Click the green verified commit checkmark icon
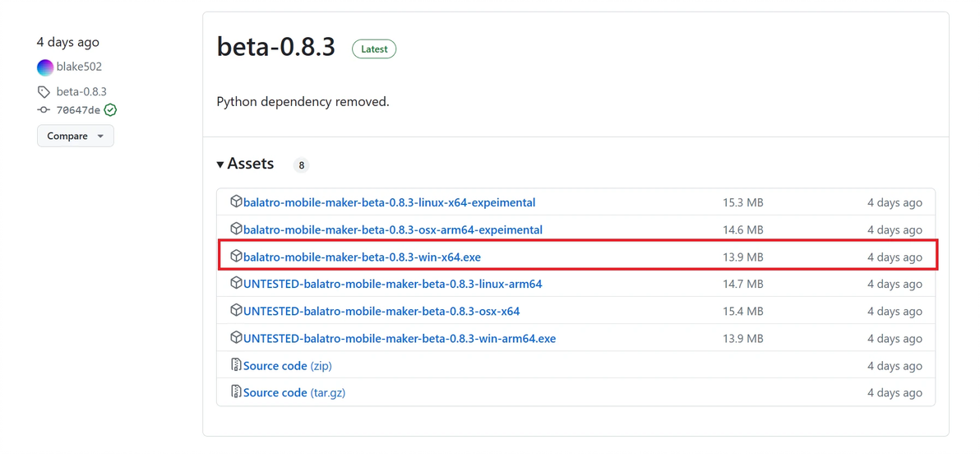The image size is (980, 454). point(110,110)
